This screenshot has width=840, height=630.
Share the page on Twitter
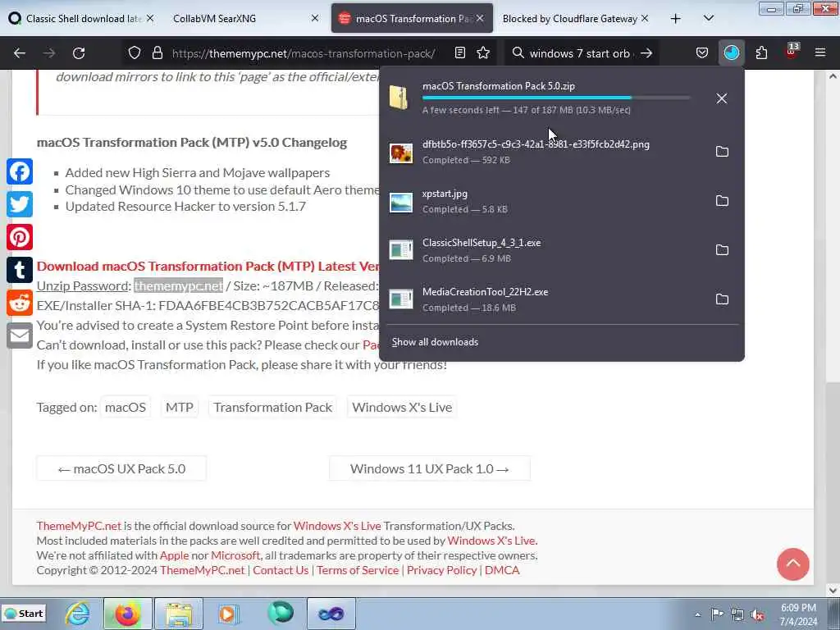20,204
